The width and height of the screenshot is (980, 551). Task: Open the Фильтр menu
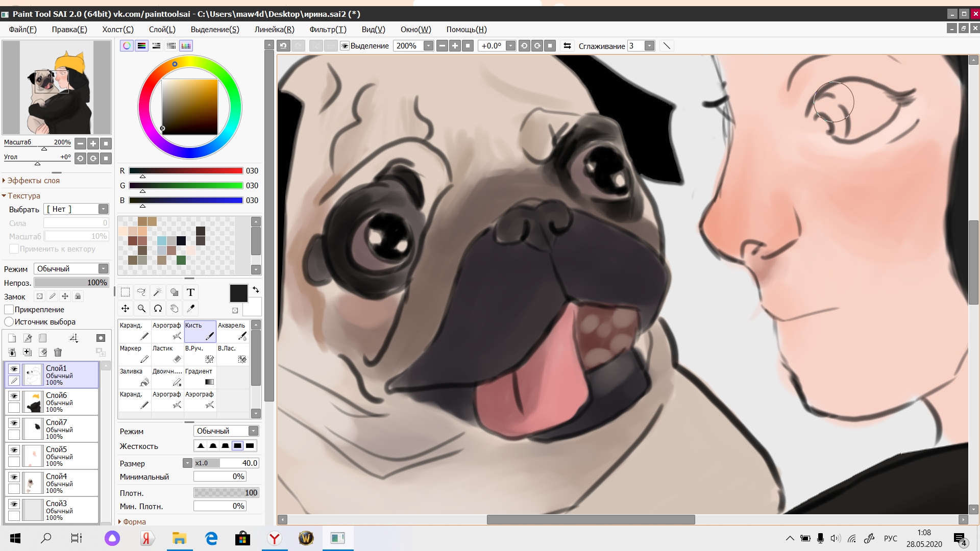(327, 30)
